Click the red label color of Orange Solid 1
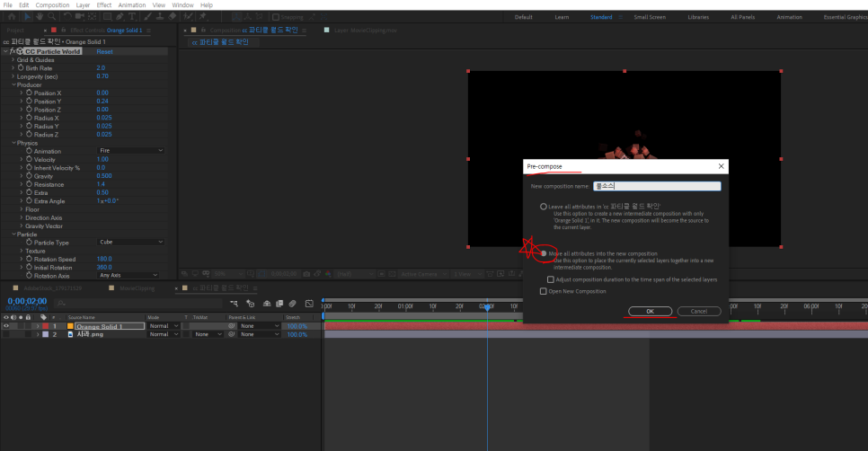This screenshot has height=451, width=868. pyautogui.click(x=46, y=326)
